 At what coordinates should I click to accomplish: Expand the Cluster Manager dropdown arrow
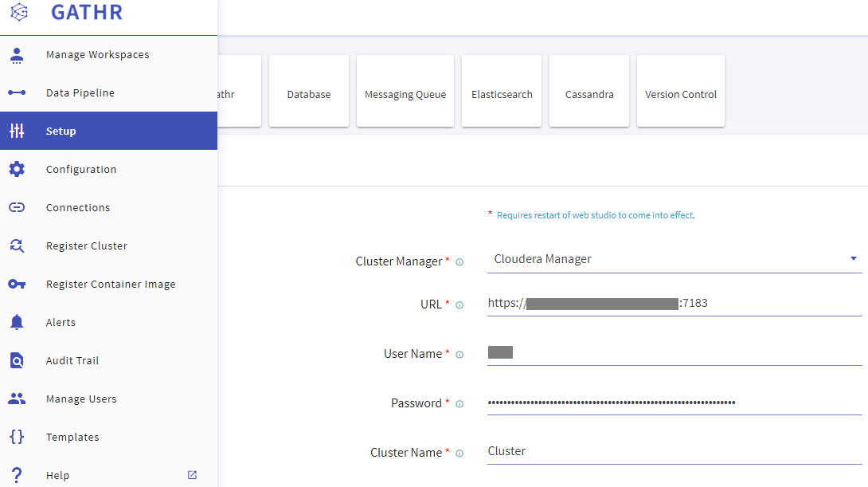click(853, 259)
